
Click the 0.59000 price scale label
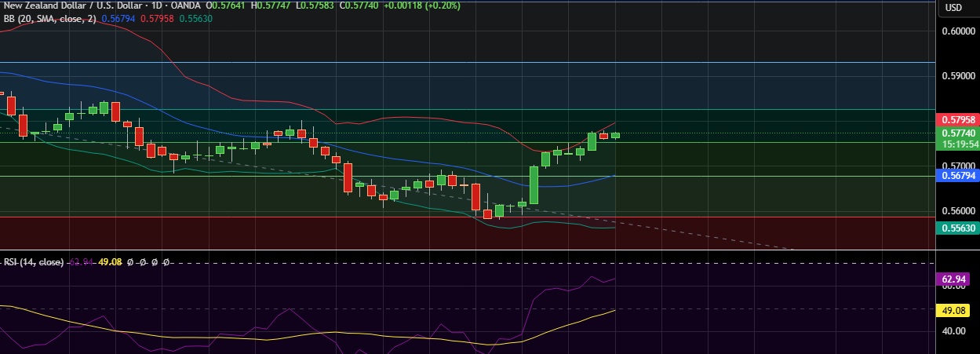pos(957,76)
